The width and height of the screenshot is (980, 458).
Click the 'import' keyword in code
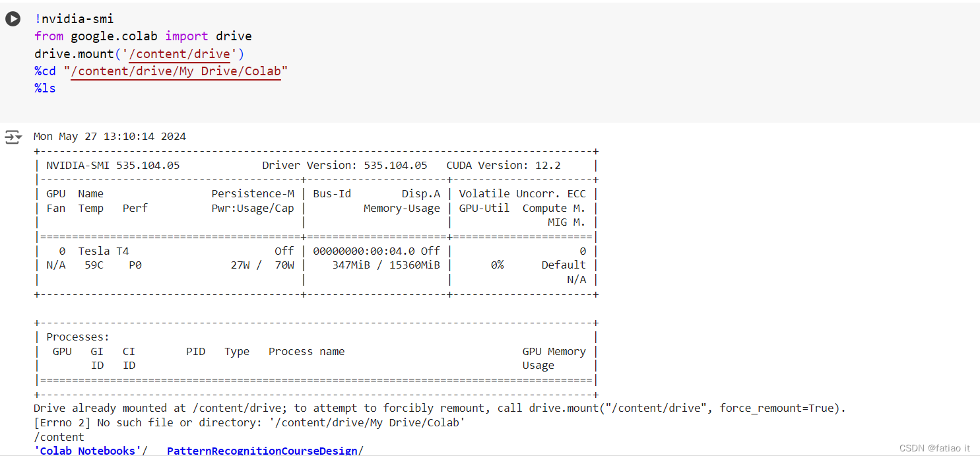(x=187, y=36)
